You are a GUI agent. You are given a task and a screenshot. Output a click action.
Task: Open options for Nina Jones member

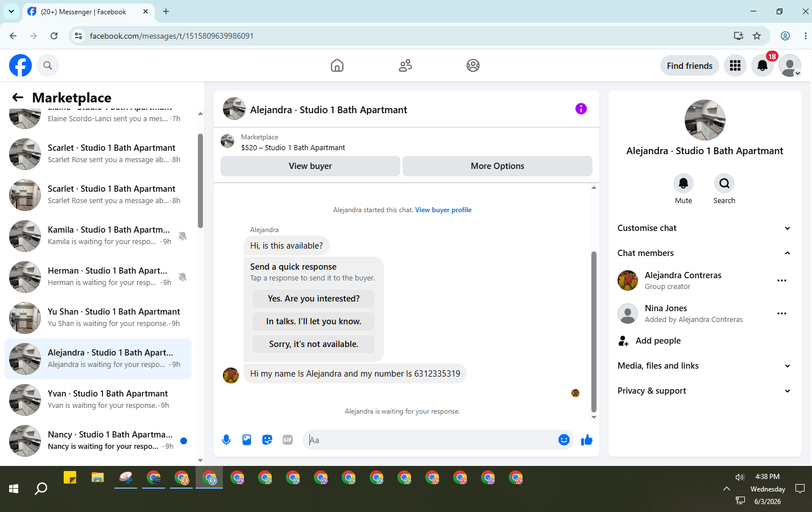[782, 313]
